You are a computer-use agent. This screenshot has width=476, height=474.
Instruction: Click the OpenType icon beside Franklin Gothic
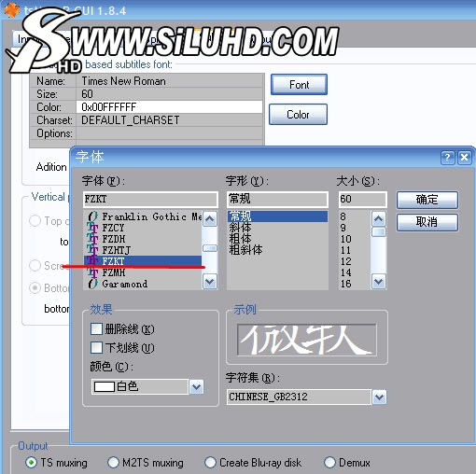[x=92, y=216]
